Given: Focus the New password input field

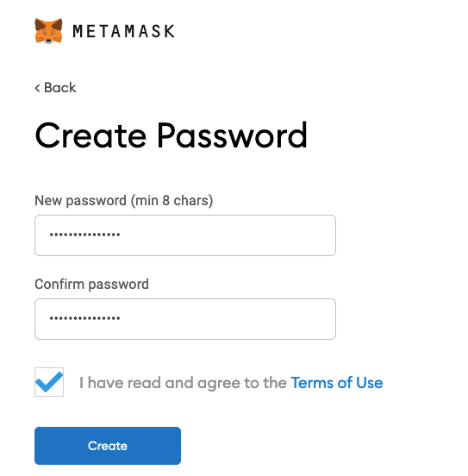Looking at the screenshot, I should coord(185,235).
